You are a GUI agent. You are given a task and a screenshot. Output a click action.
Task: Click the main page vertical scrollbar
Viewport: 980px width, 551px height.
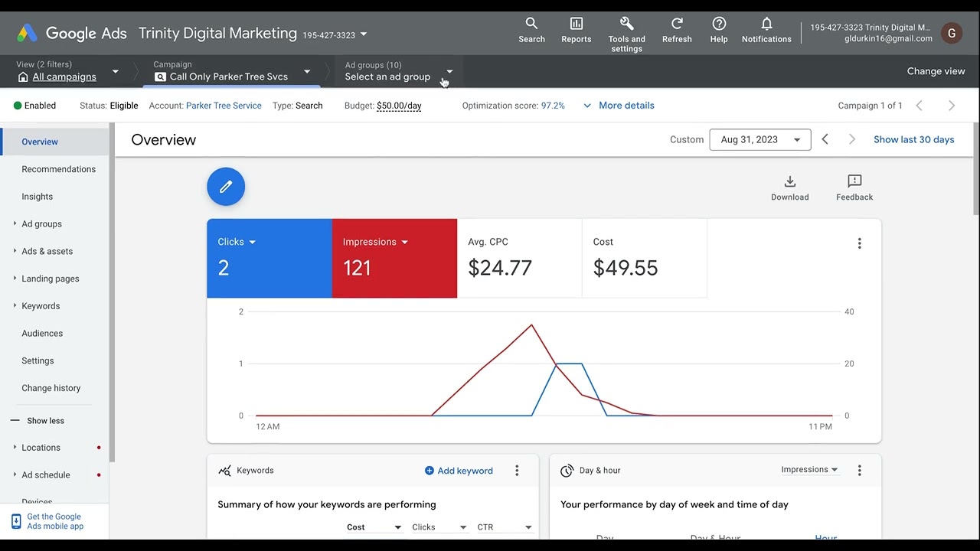point(976,168)
